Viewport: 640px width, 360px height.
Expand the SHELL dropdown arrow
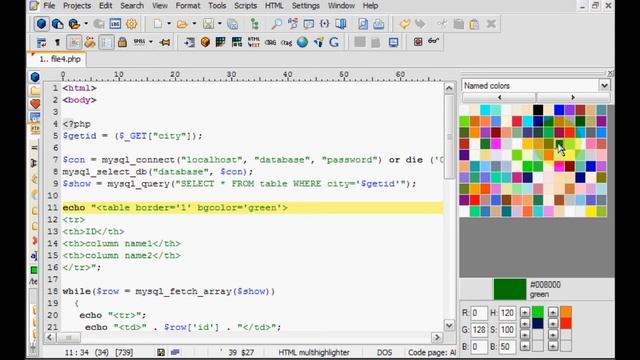point(151,42)
